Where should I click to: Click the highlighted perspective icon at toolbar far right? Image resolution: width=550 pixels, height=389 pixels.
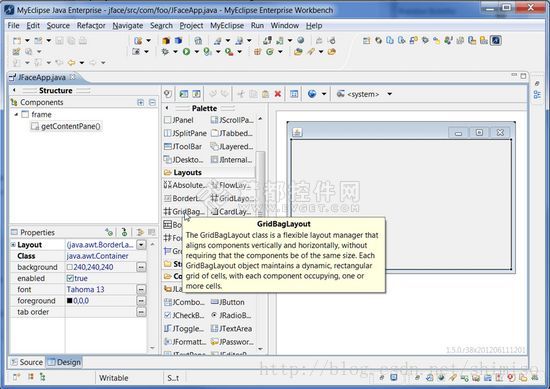[496, 40]
